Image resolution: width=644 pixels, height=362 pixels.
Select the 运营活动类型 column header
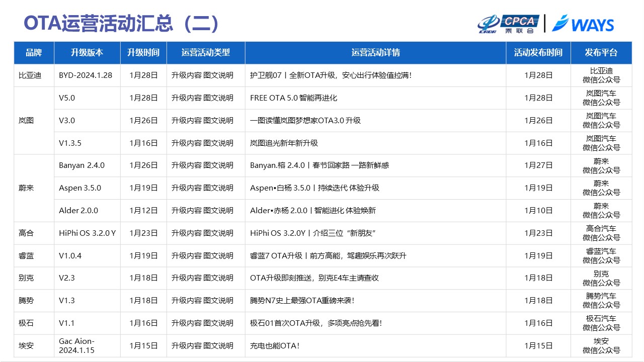[206, 52]
